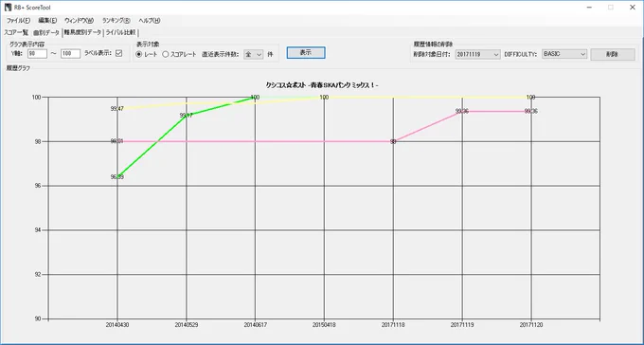
Task: Click the 99.36 label at 20171119
Action: pyautogui.click(x=462, y=112)
